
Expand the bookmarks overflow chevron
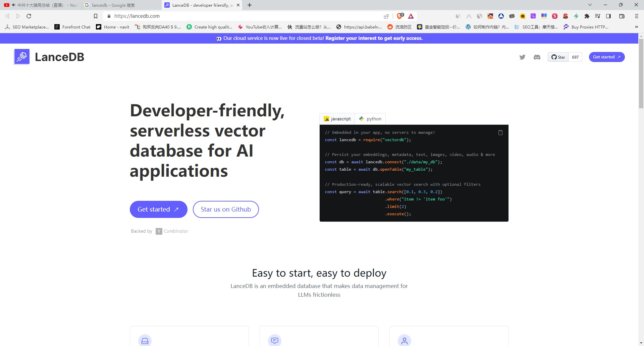(636, 27)
